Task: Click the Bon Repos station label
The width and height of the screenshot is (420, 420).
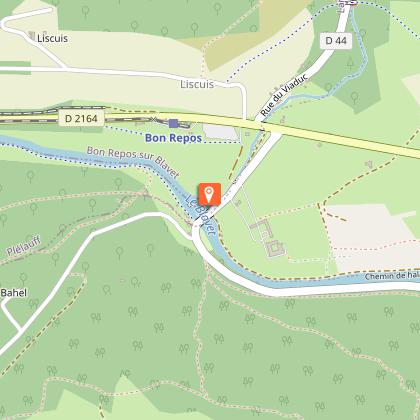Action: tap(173, 138)
